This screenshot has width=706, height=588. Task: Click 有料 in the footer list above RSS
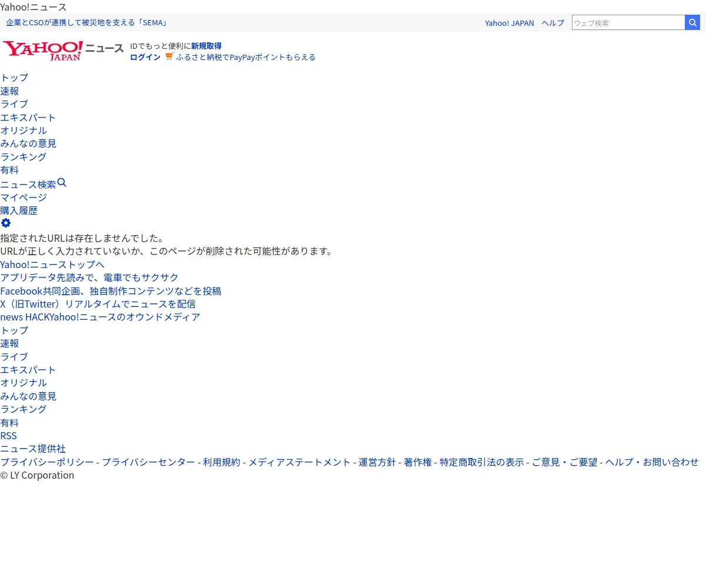tap(9, 423)
